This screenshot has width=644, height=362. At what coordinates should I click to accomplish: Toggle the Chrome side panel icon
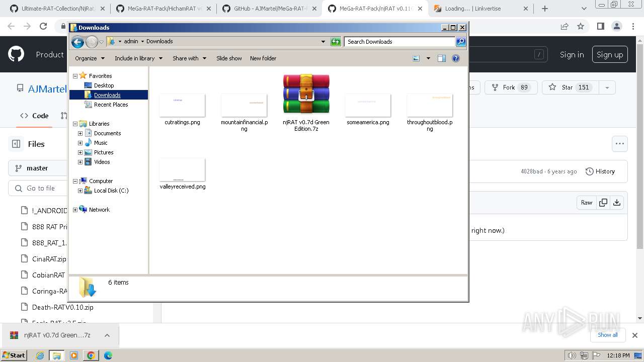coord(600,26)
